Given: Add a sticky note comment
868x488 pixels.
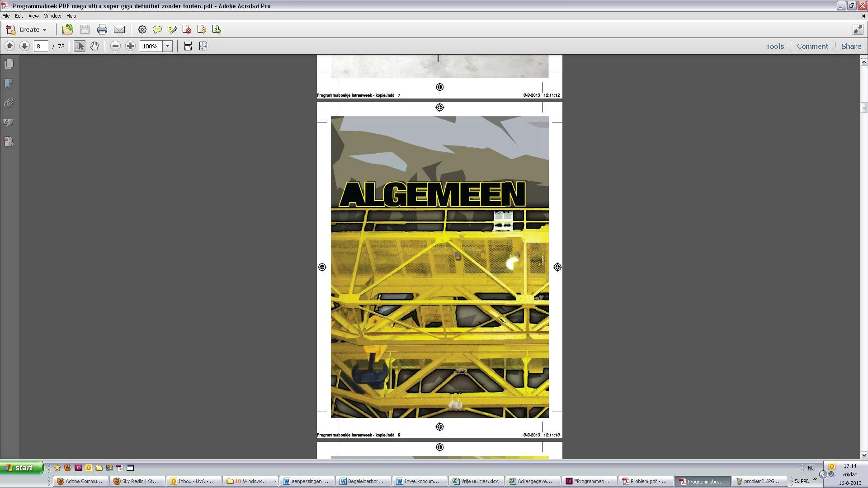Looking at the screenshot, I should click(x=157, y=29).
